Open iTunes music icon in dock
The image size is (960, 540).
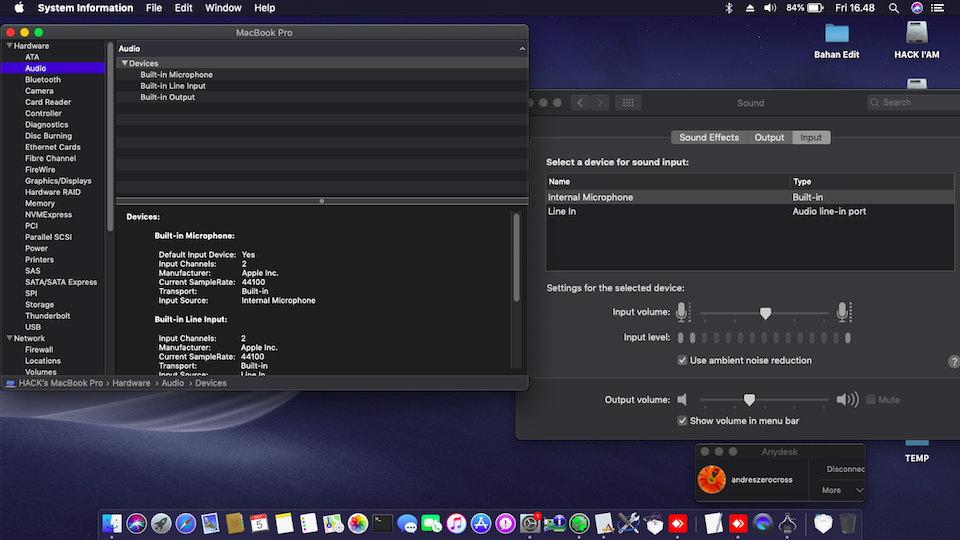[456, 523]
